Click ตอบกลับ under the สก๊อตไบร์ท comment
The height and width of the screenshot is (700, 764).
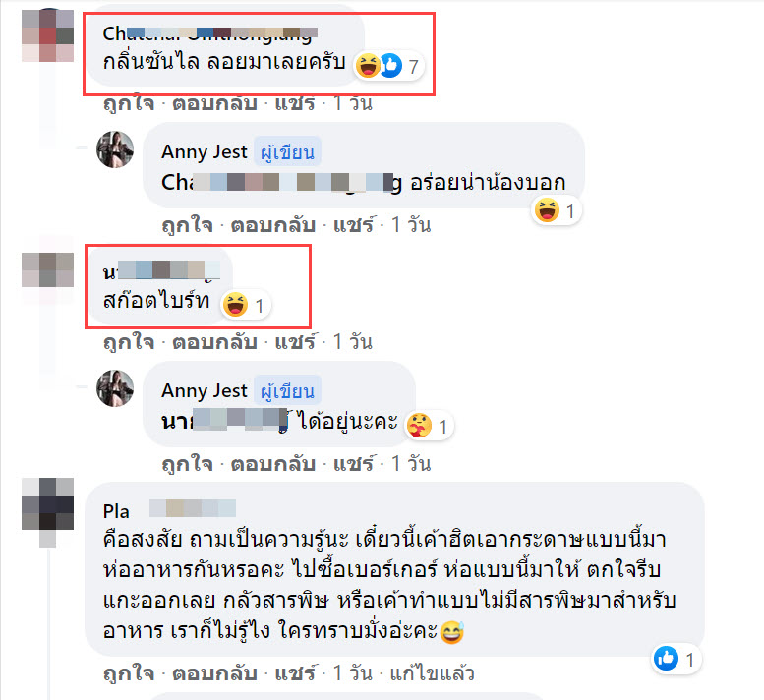click(x=215, y=342)
